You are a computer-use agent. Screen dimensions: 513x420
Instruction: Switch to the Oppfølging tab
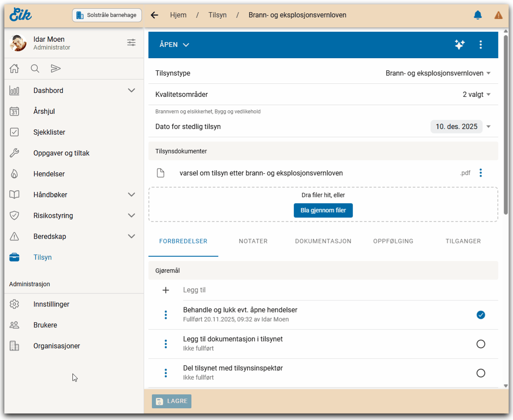[x=393, y=241]
